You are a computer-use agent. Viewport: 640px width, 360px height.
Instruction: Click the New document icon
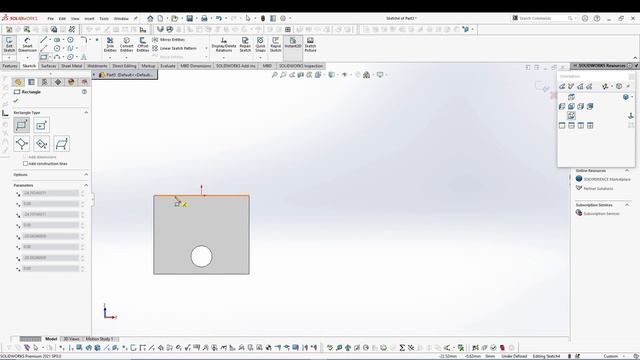click(x=160, y=18)
